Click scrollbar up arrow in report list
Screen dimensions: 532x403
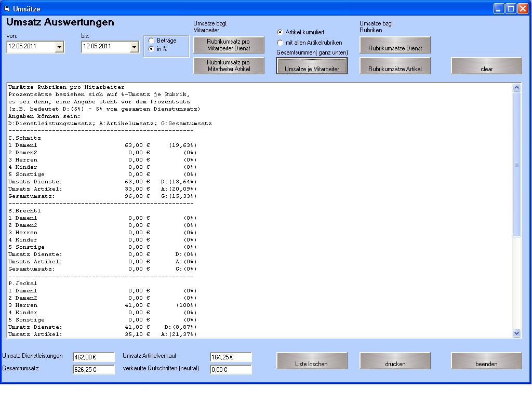tap(516, 88)
